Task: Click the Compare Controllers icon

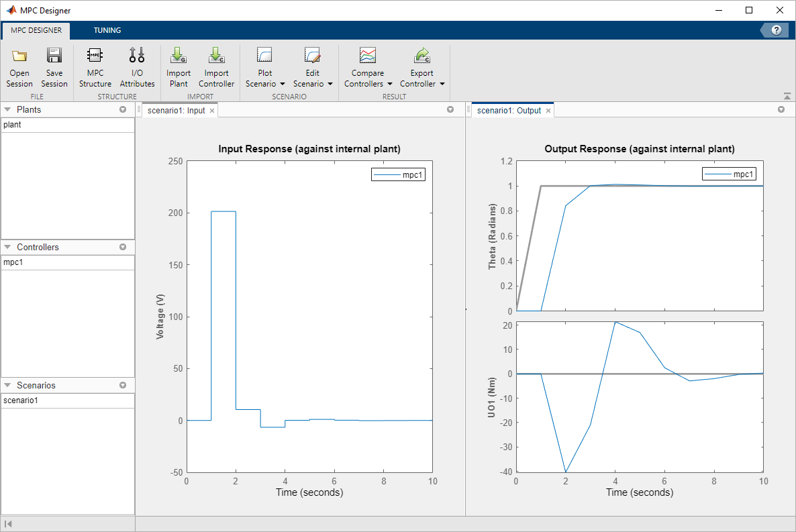Action: [368, 55]
